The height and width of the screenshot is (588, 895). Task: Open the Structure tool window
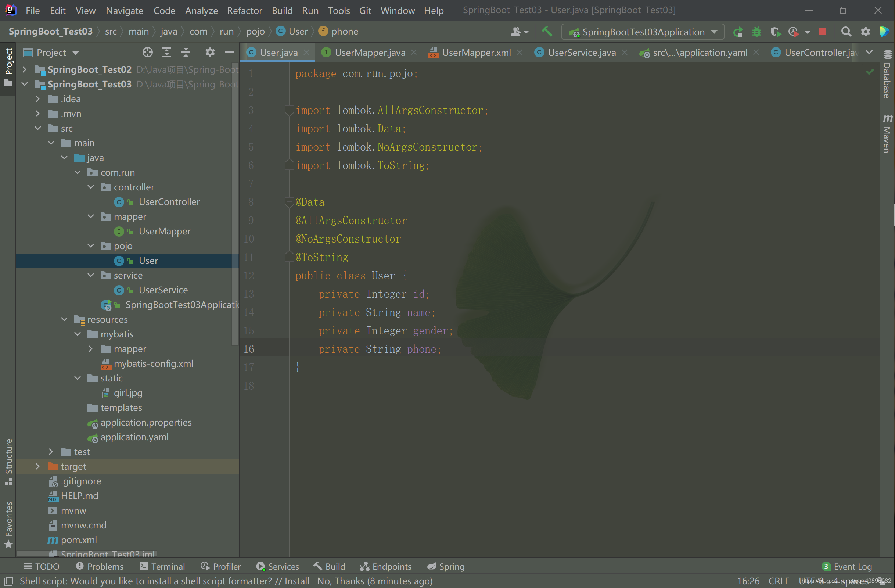point(8,462)
